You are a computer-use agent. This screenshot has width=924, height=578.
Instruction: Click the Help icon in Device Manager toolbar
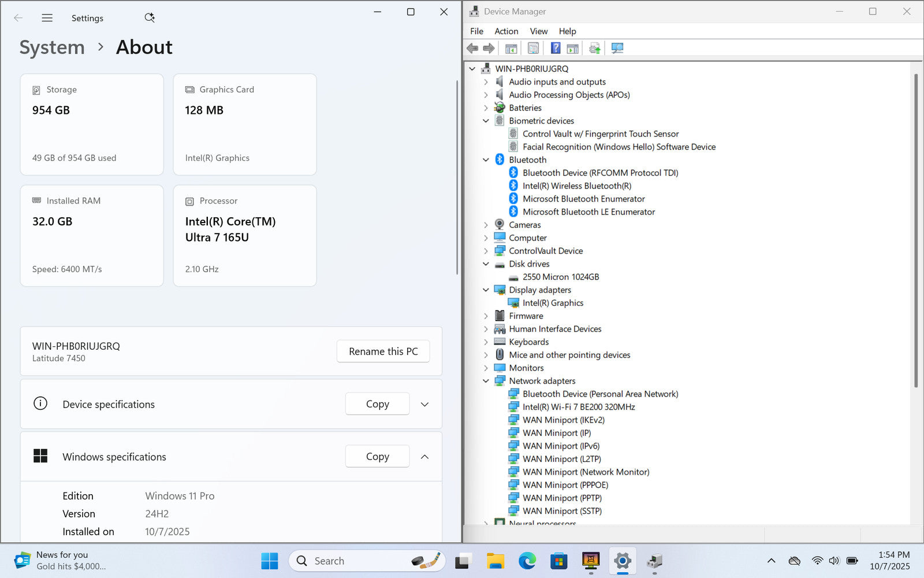point(555,49)
